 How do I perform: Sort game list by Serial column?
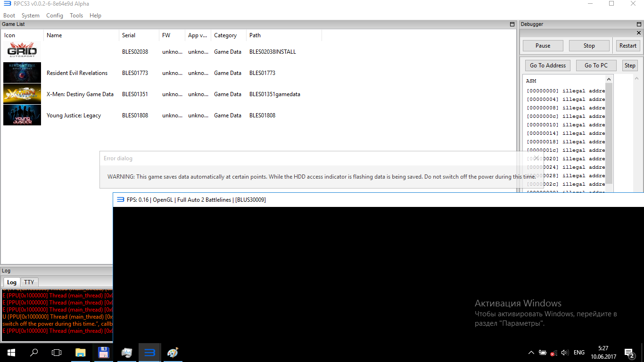pyautogui.click(x=139, y=35)
